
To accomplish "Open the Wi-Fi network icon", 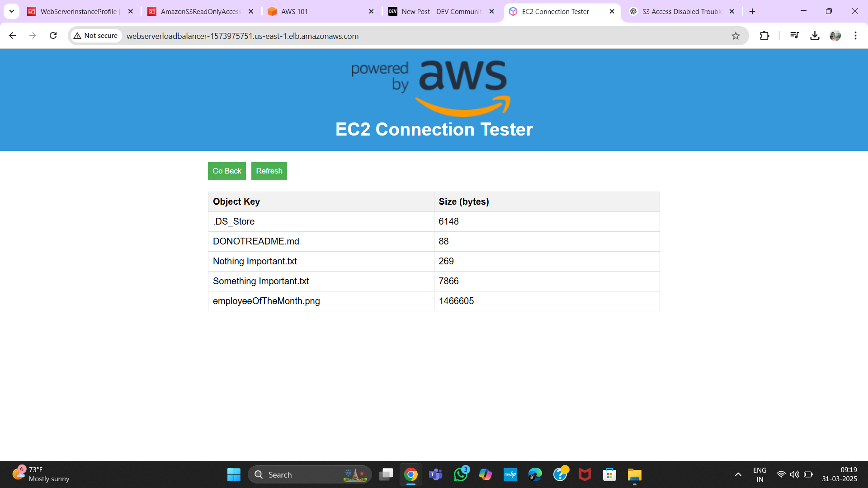I will coord(781,474).
